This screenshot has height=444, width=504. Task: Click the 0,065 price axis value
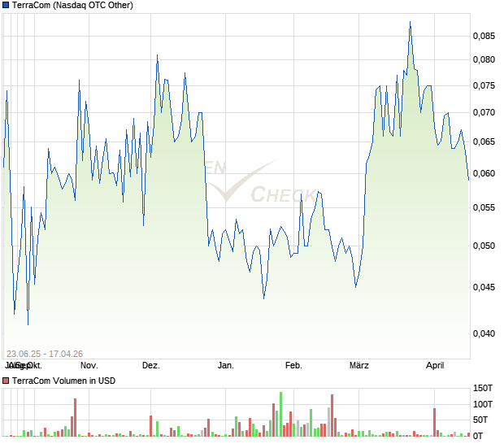[484, 141]
